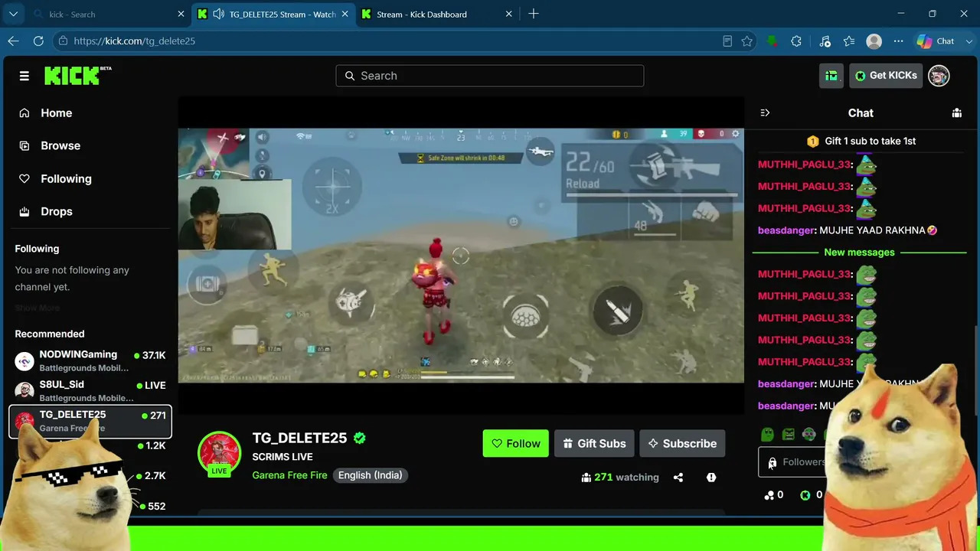Subscribe to TG_DELETE25
The height and width of the screenshot is (551, 980).
click(x=682, y=444)
